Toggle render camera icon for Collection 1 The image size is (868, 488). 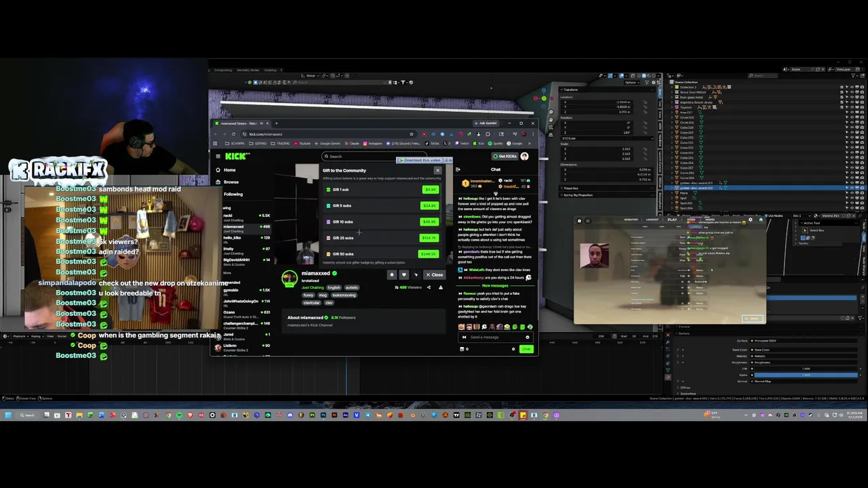point(862,87)
